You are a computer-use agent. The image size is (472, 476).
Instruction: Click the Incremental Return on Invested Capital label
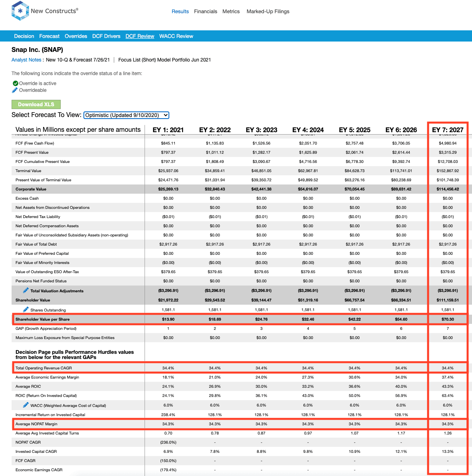(50, 415)
